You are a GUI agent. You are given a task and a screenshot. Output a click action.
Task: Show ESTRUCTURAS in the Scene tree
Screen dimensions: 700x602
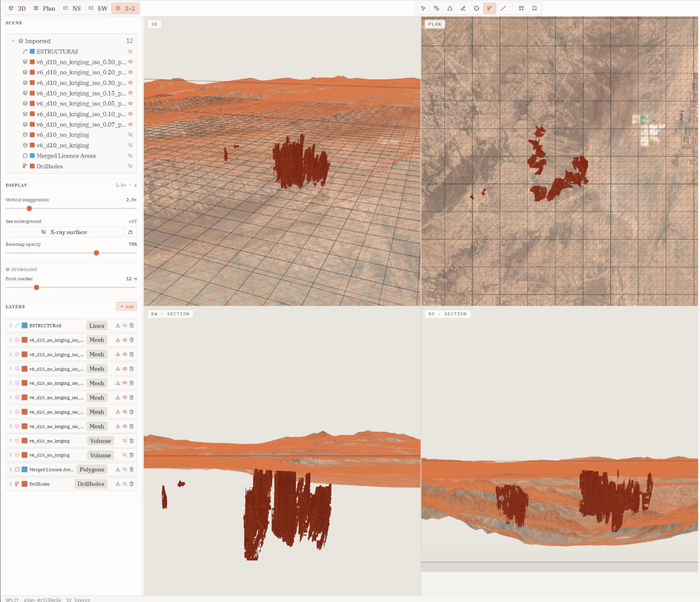click(130, 52)
